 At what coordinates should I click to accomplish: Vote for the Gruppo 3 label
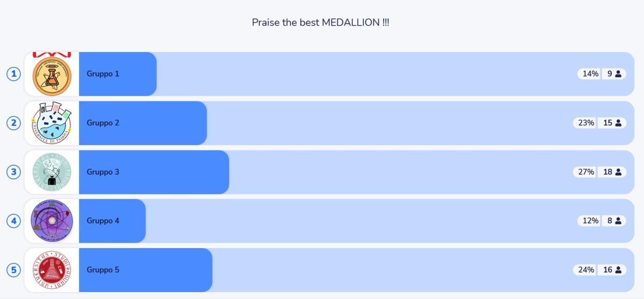(103, 172)
